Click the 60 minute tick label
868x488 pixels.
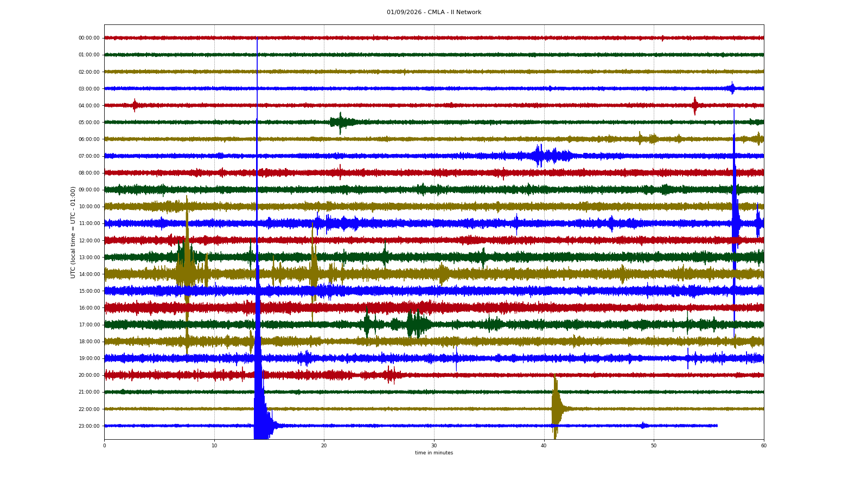coord(764,446)
